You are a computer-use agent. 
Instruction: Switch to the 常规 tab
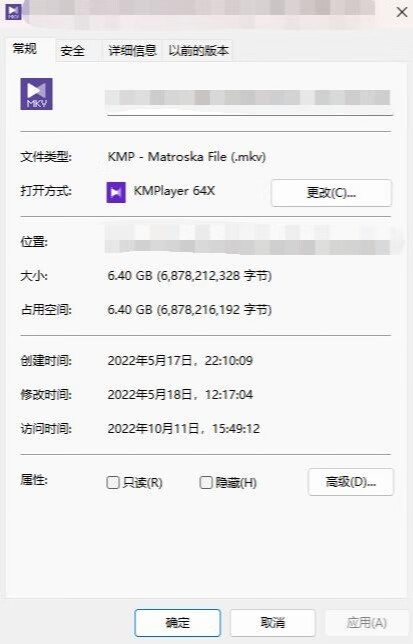click(x=25, y=49)
